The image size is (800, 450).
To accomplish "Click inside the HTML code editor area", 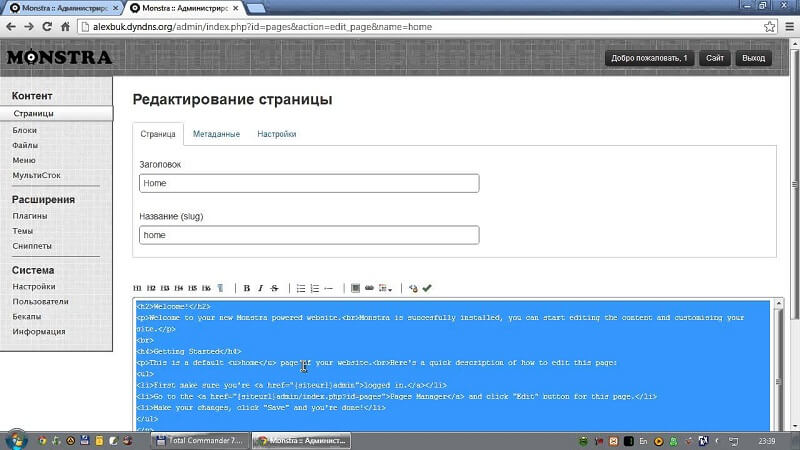I will click(453, 366).
